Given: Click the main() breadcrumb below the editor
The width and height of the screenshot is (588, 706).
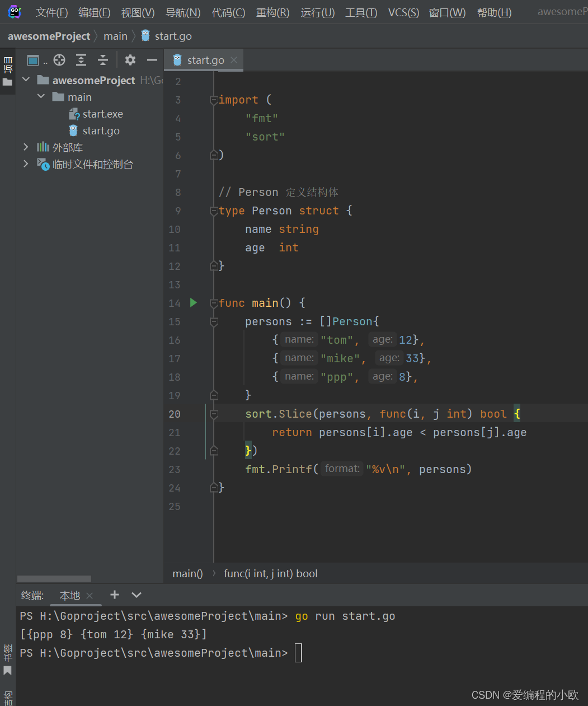Looking at the screenshot, I should (187, 573).
